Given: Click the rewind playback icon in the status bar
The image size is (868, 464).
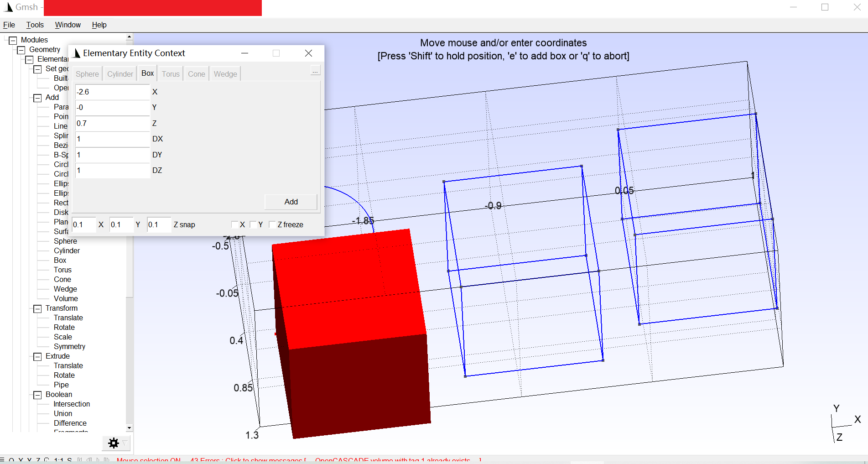Looking at the screenshot, I should [x=79, y=460].
